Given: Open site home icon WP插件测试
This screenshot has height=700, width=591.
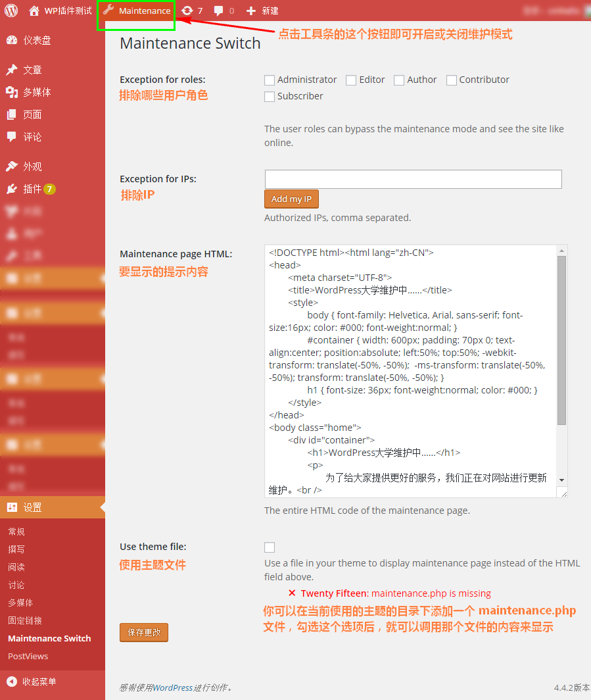Looking at the screenshot, I should [35, 11].
